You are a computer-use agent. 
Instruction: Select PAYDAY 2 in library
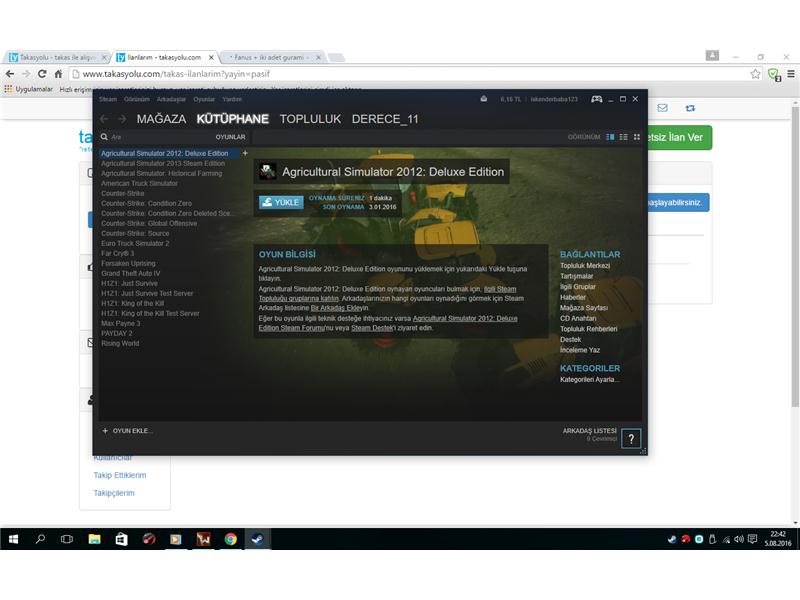(x=117, y=333)
